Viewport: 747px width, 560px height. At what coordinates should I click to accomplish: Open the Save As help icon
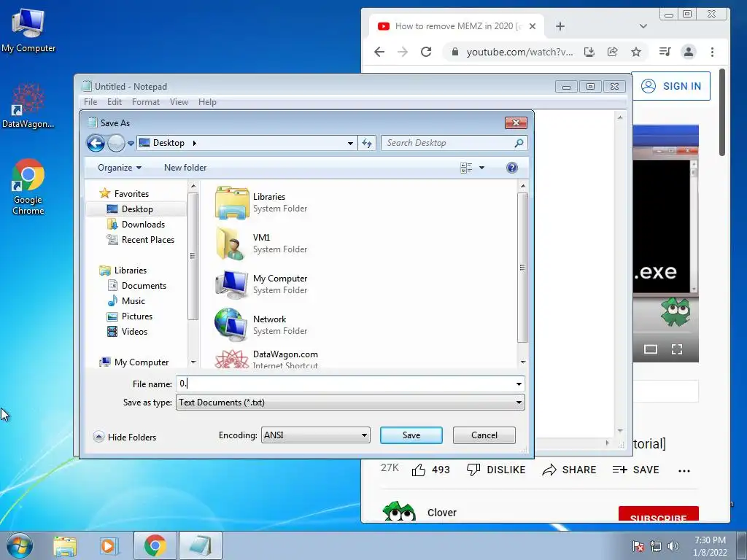pyautogui.click(x=511, y=168)
